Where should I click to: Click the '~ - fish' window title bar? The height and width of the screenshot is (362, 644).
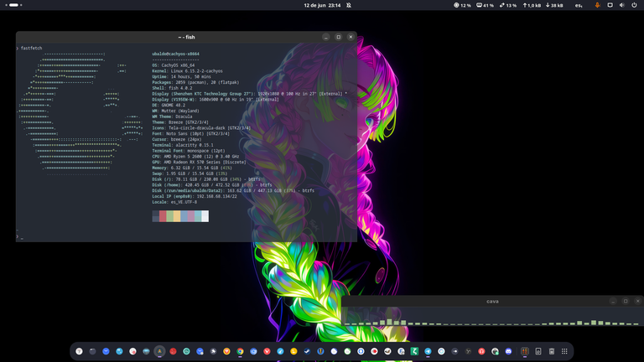[186, 37]
